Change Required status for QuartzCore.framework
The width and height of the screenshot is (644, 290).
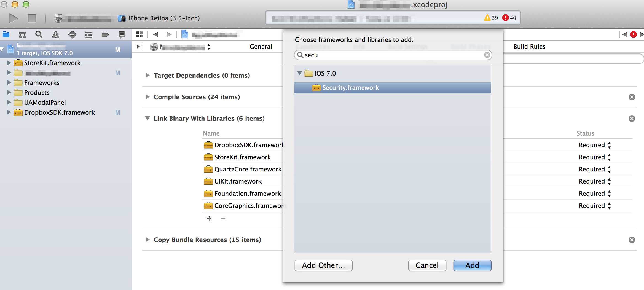click(x=595, y=169)
